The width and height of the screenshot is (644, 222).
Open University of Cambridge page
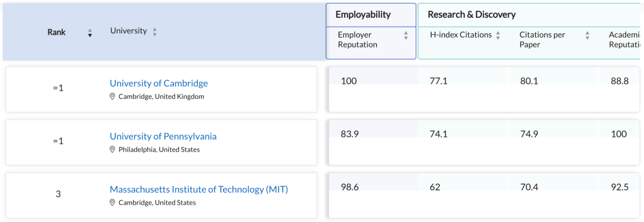[x=159, y=83]
